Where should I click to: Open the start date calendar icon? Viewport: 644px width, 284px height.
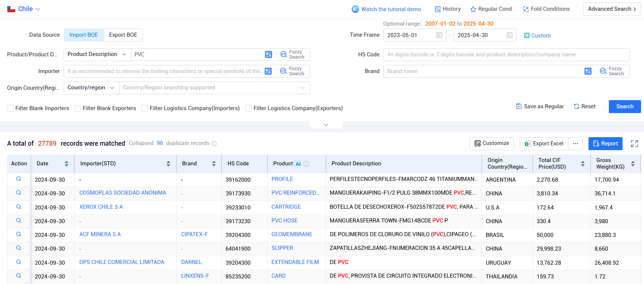(439, 35)
